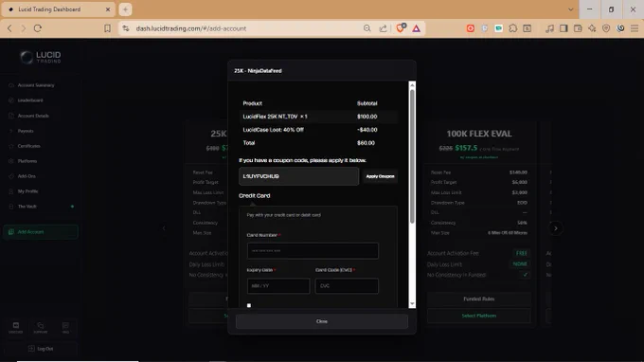Open Platforms in sidebar
Image resolution: width=644 pixels, height=362 pixels.
pos(27,161)
